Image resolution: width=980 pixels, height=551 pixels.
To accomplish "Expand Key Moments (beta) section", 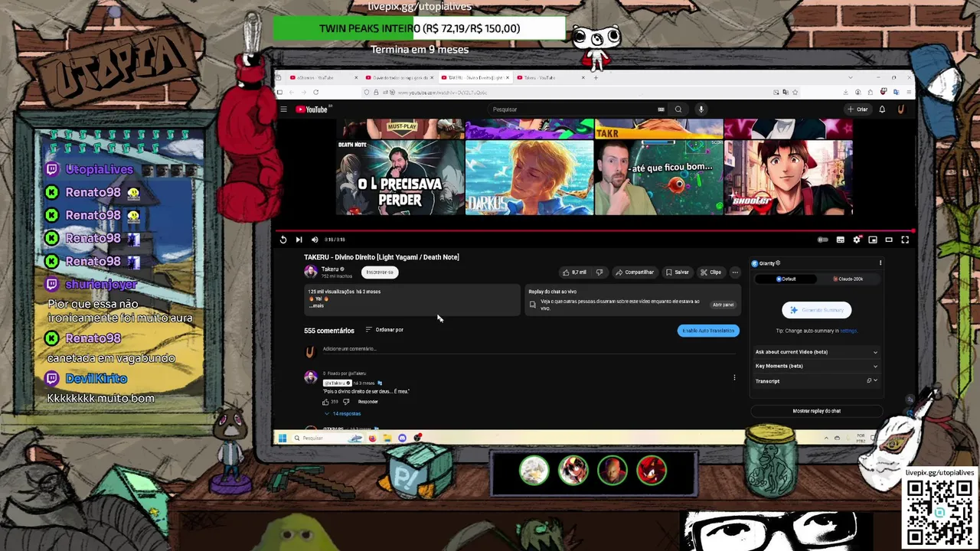I will 816,366.
